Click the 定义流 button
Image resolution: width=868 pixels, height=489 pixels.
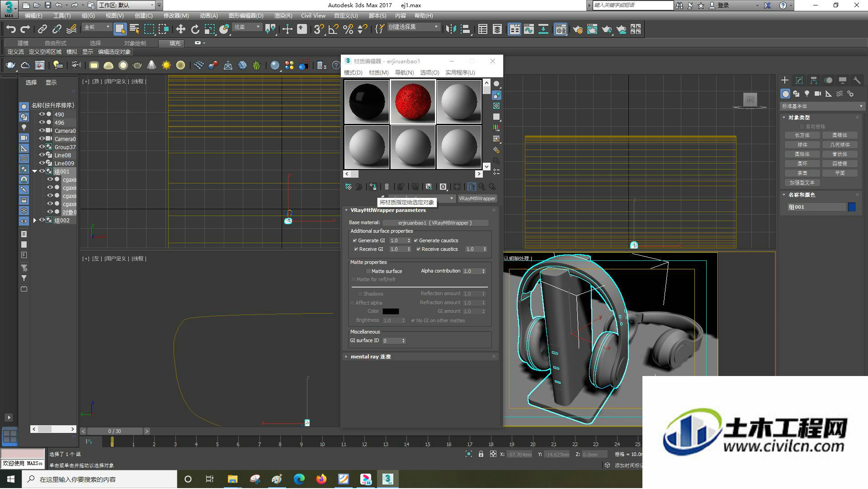16,52
